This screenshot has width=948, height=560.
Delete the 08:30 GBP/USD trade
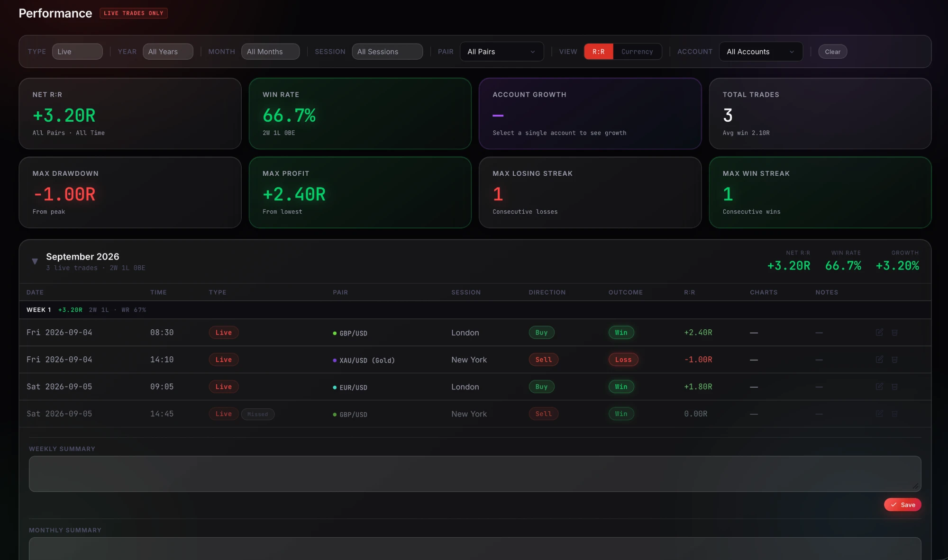894,333
